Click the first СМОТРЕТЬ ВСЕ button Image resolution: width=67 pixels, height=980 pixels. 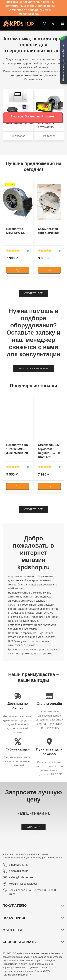click(x=33, y=293)
